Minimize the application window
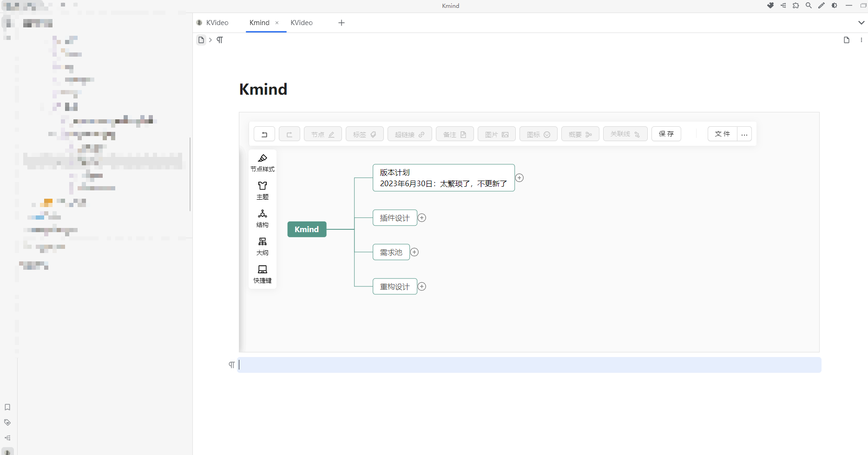This screenshot has height=455, width=868. (x=849, y=6)
